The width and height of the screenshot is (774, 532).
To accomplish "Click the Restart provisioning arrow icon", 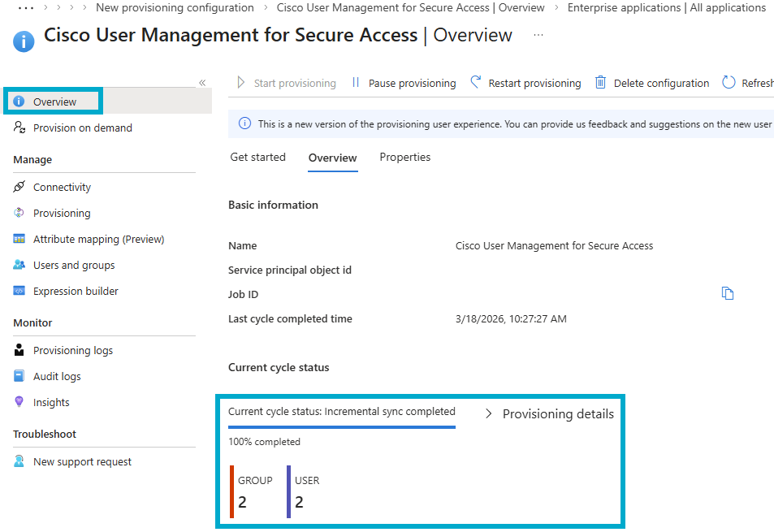I will [475, 82].
